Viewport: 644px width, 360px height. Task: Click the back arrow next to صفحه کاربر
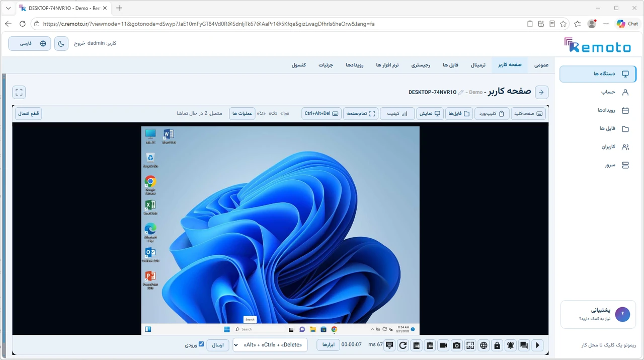(541, 92)
